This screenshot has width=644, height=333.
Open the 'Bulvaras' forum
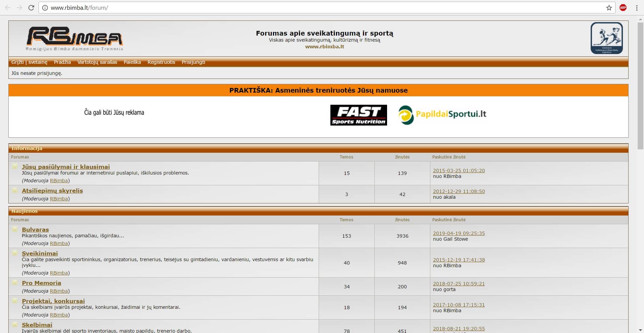tap(35, 230)
